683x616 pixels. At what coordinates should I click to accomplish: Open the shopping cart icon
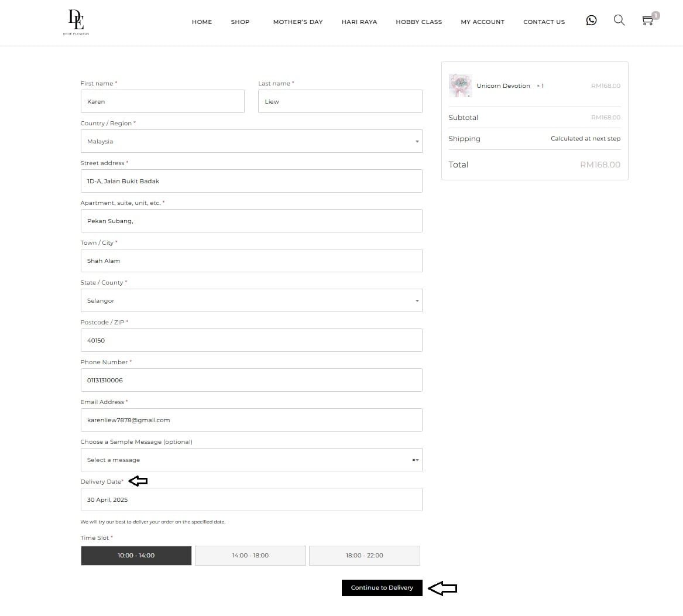[x=647, y=21]
